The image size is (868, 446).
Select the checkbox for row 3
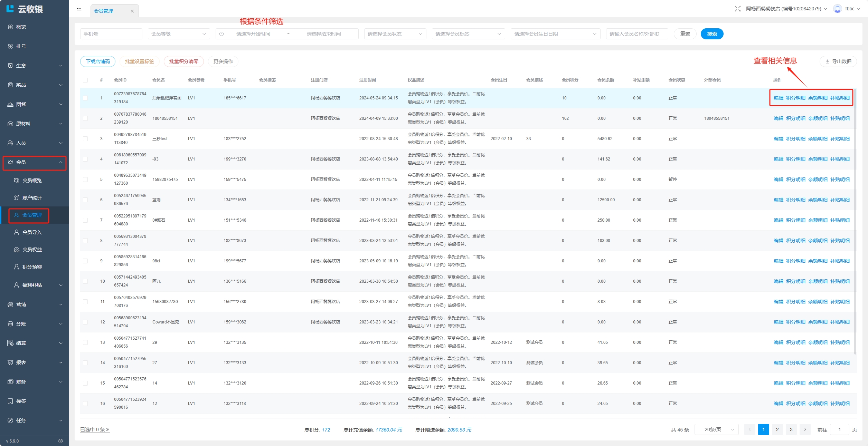pyautogui.click(x=85, y=139)
